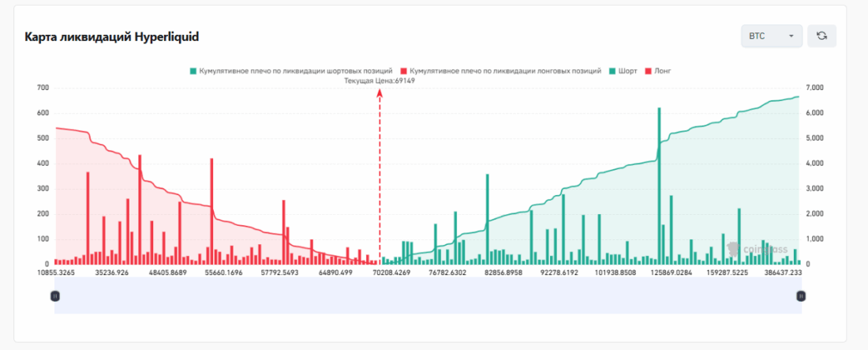
Task: Click the x-axis label 35236.926
Action: coord(112,273)
